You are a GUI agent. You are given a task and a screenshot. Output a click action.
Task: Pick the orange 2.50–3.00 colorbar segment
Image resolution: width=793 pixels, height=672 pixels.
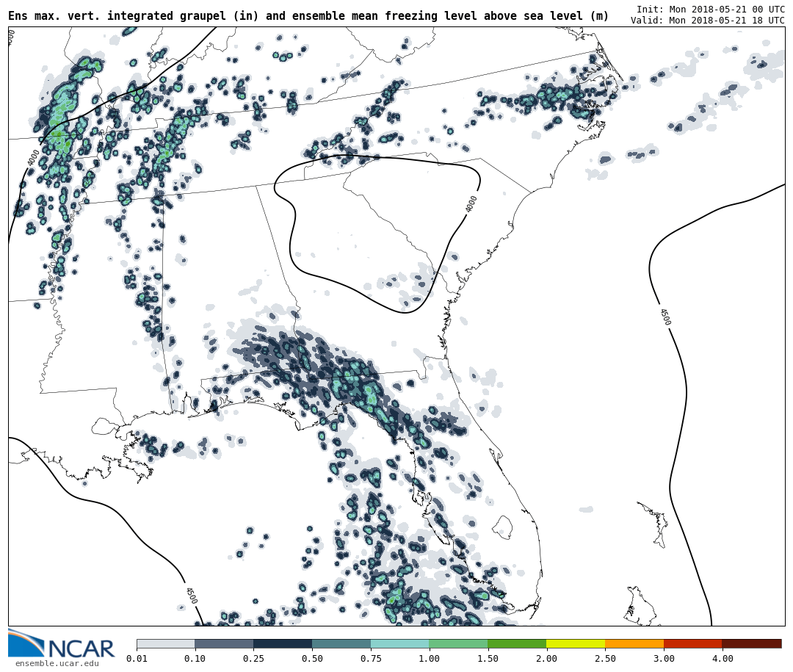(634, 644)
